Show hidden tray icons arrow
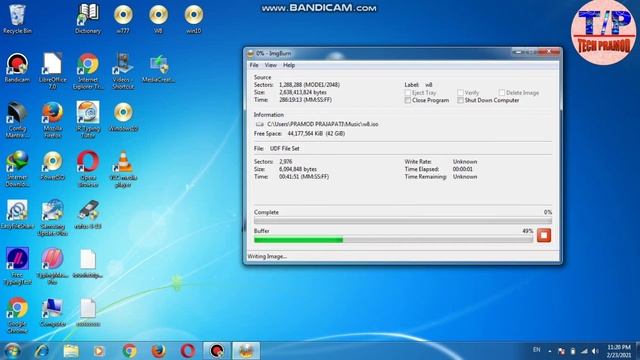640x360 pixels. [550, 351]
